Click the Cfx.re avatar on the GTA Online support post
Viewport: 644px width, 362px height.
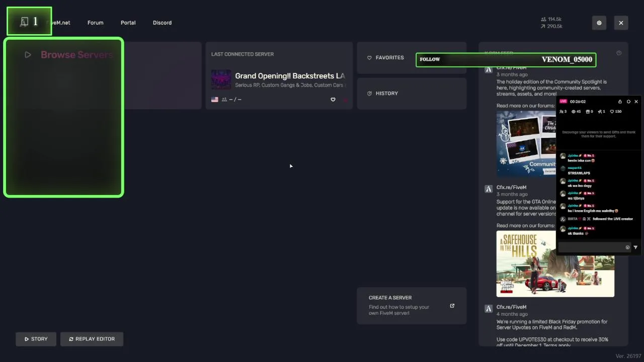[488, 189]
